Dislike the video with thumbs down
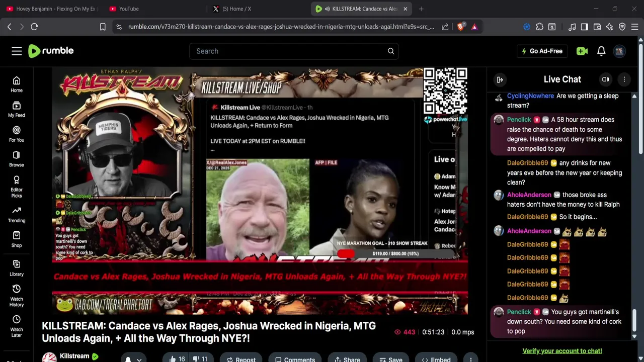 200,359
